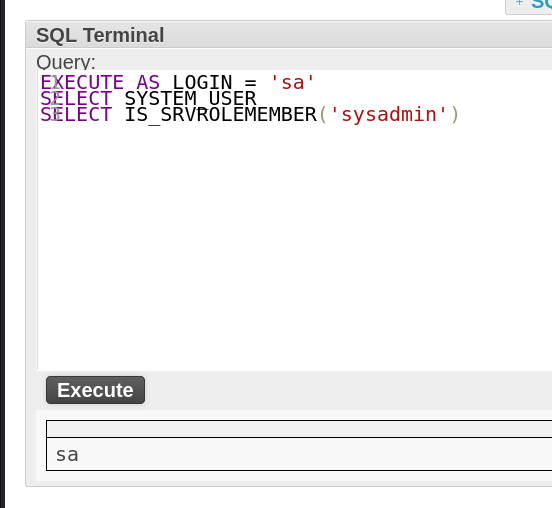Viewport: 552px width, 508px height.
Task: Click IS_SRVROLEMEMBER function name in query
Action: (221, 115)
